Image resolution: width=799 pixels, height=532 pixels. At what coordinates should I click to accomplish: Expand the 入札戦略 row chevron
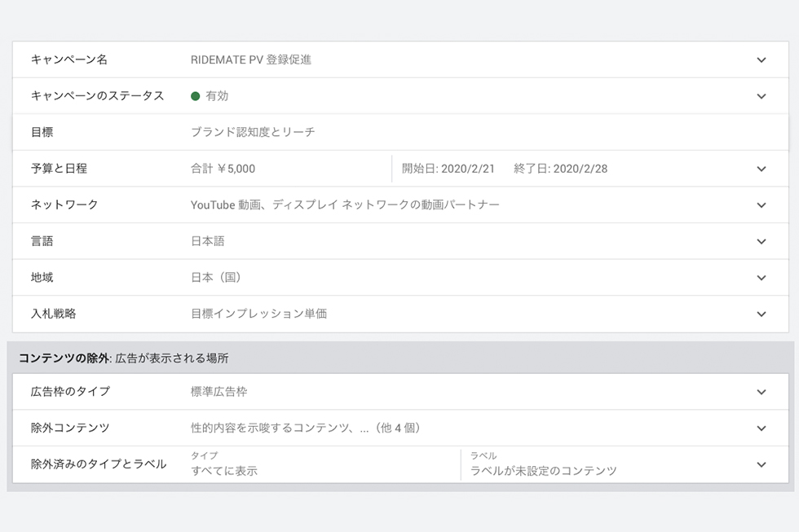(761, 314)
